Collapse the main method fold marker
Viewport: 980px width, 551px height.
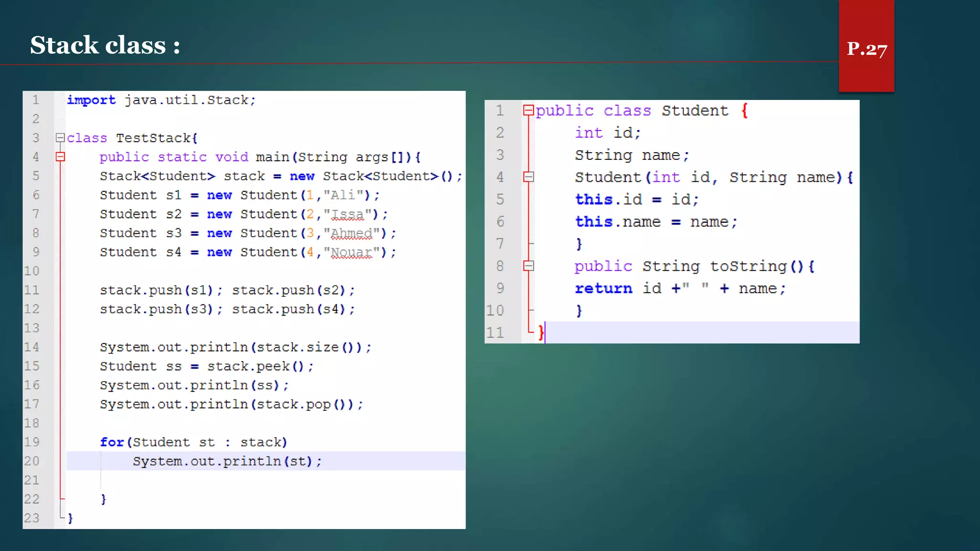point(60,157)
